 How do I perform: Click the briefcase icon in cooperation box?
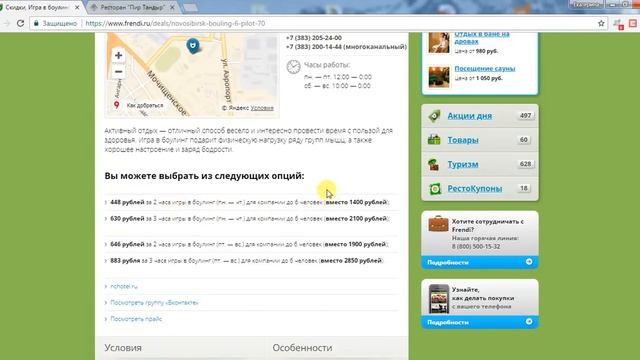[438, 224]
